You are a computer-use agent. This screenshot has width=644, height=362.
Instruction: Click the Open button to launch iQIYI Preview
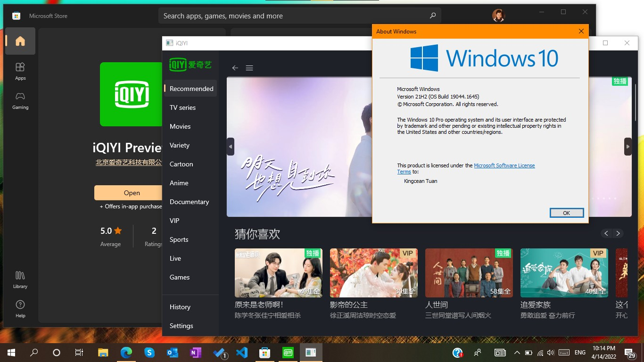[132, 193]
